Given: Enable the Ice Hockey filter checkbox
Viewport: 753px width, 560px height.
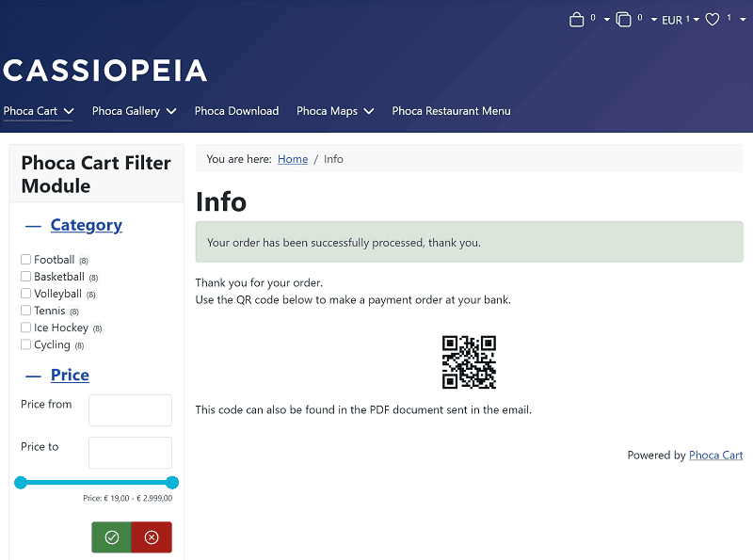Looking at the screenshot, I should coord(26,328).
